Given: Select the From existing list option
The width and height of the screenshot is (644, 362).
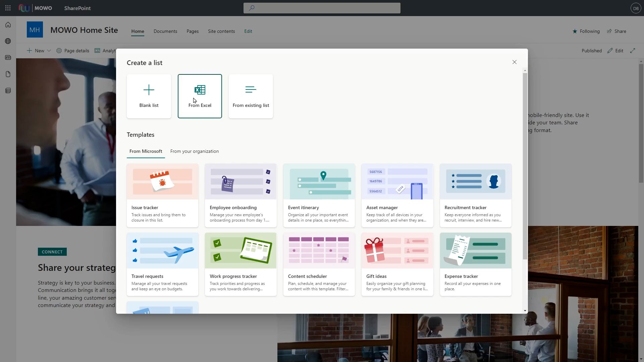Looking at the screenshot, I should (251, 96).
